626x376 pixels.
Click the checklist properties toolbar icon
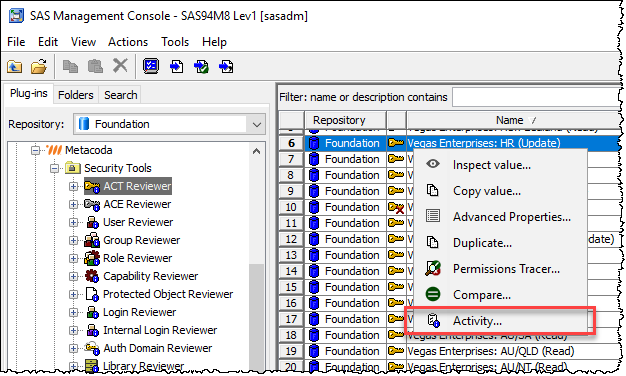(x=151, y=66)
